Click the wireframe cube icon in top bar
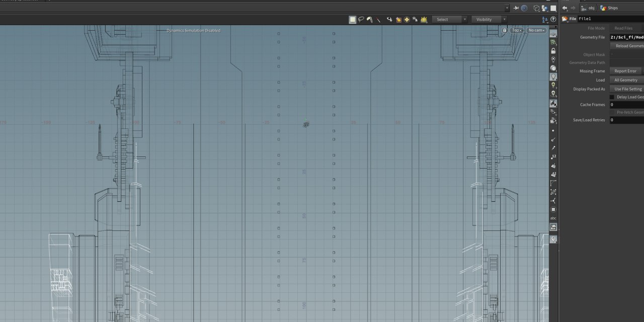 tap(537, 8)
